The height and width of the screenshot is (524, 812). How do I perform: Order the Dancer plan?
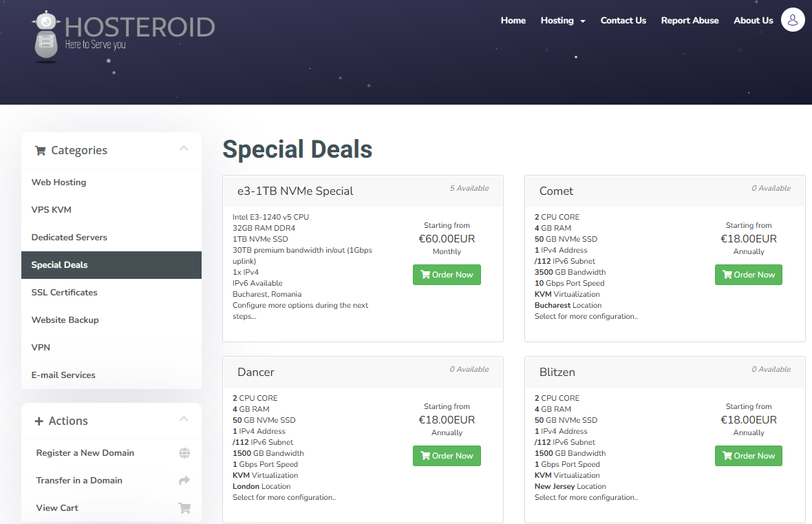447,456
